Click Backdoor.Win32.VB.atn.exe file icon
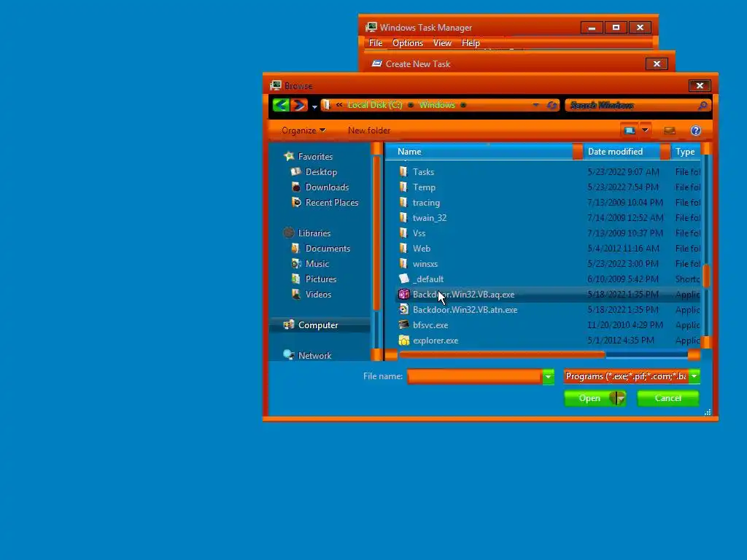 point(403,309)
